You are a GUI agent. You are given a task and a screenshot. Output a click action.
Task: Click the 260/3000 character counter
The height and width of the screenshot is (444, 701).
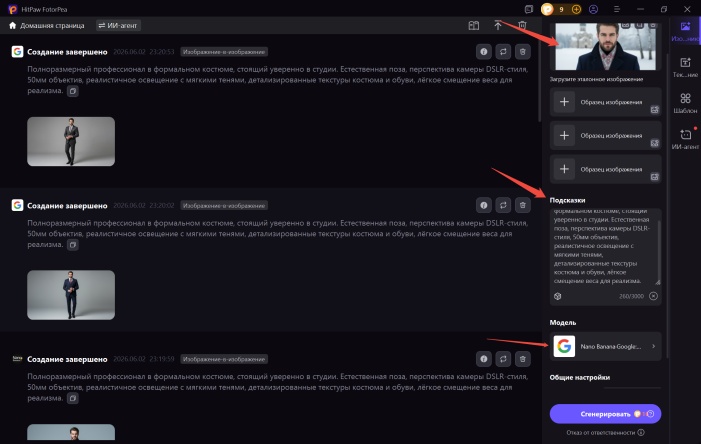tap(631, 296)
